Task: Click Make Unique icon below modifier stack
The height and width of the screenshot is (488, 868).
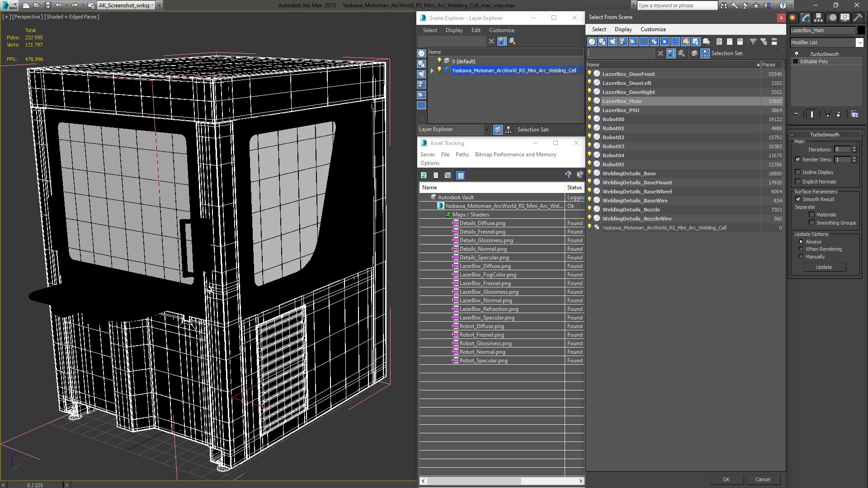Action: pos(827,114)
